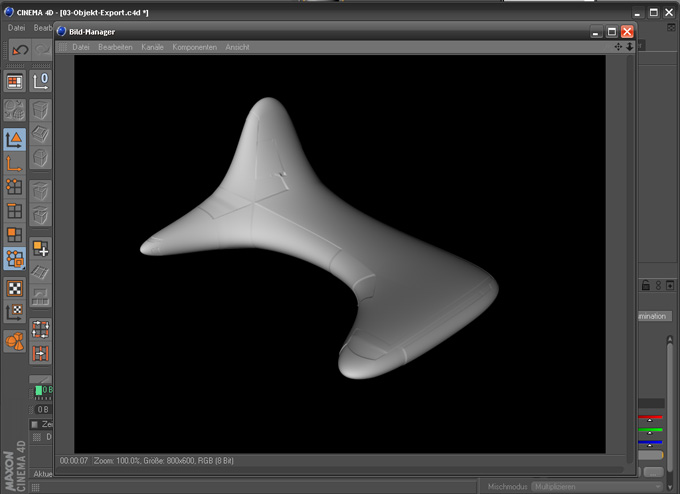Click the Bild-Manager vertical scrollbar
The width and height of the screenshot is (680, 494).
(x=618, y=250)
